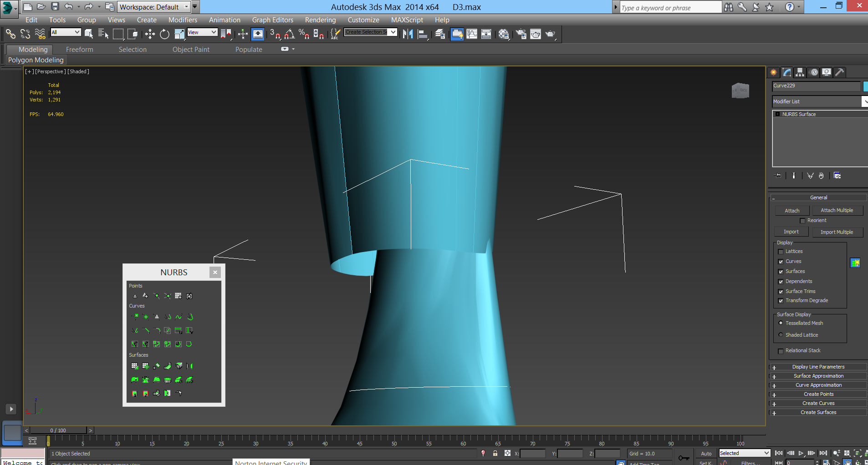Click the Mirror tool icon

click(408, 34)
